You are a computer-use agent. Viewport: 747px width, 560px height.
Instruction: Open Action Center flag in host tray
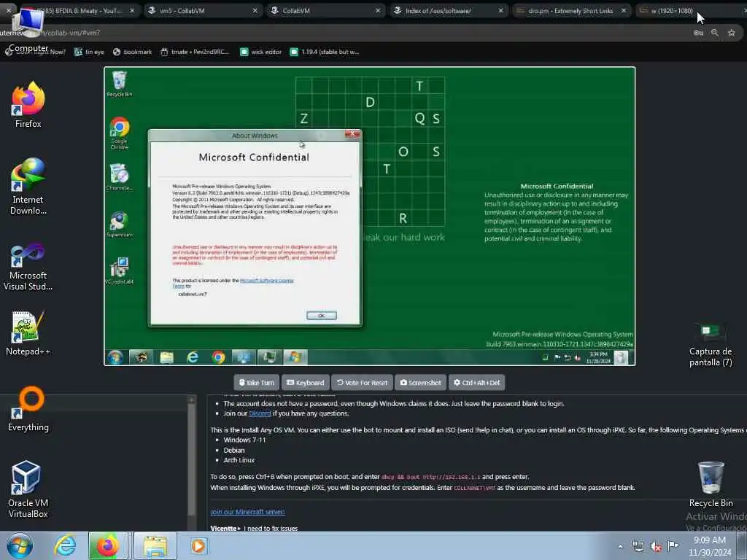tap(673, 545)
